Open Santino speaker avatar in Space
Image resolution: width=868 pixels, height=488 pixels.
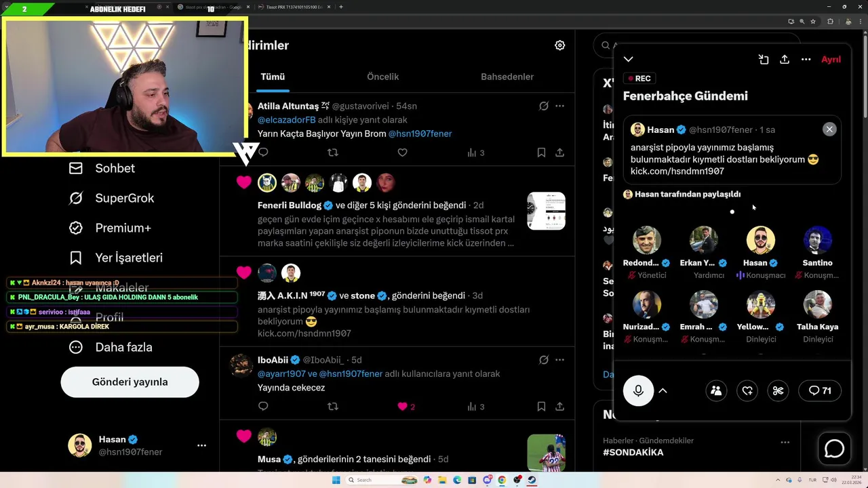click(x=817, y=240)
